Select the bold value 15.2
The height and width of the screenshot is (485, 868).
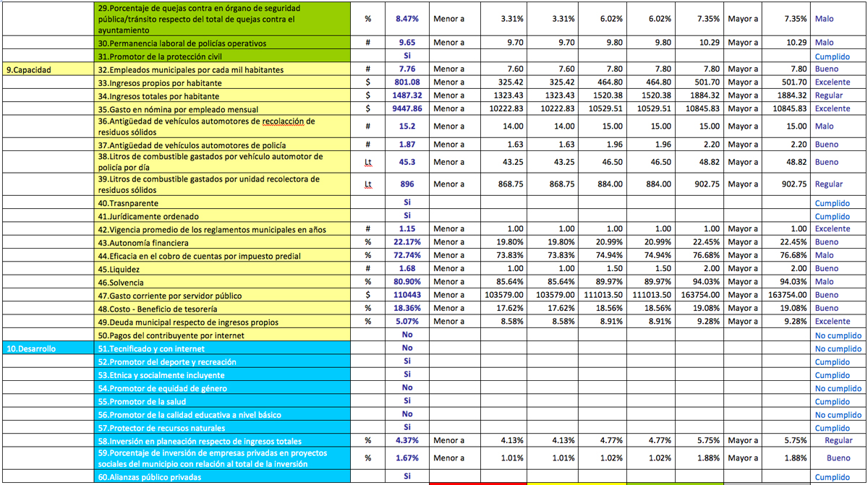pos(407,126)
